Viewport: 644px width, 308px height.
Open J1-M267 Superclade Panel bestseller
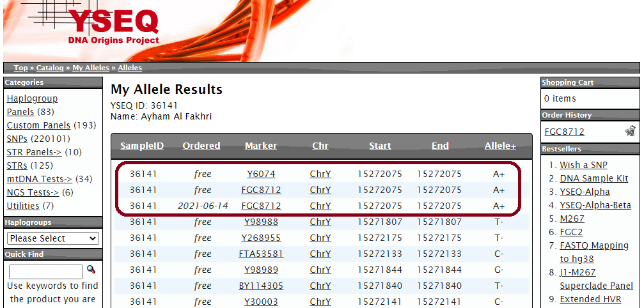pyautogui.click(x=596, y=279)
